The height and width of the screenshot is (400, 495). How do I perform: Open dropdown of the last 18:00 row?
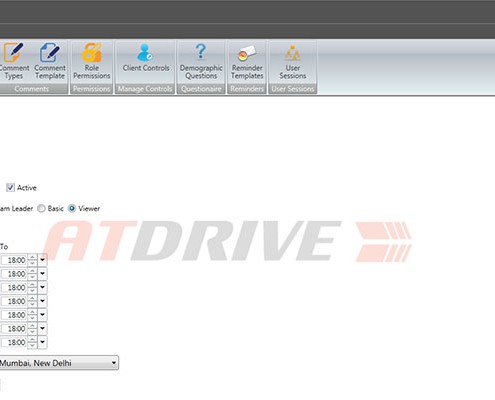[42, 342]
